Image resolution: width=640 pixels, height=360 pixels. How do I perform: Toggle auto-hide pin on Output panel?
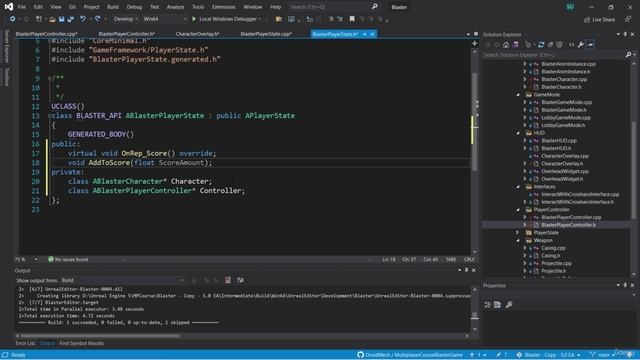[467, 270]
